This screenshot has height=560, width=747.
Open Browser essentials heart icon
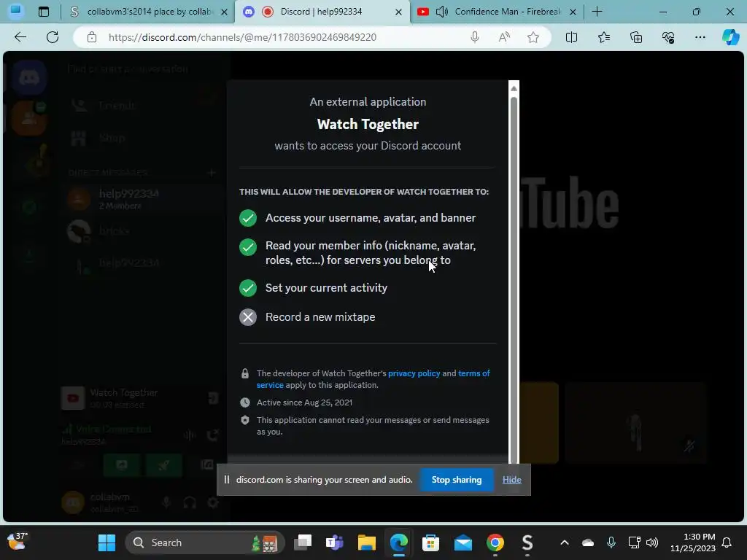668,37
